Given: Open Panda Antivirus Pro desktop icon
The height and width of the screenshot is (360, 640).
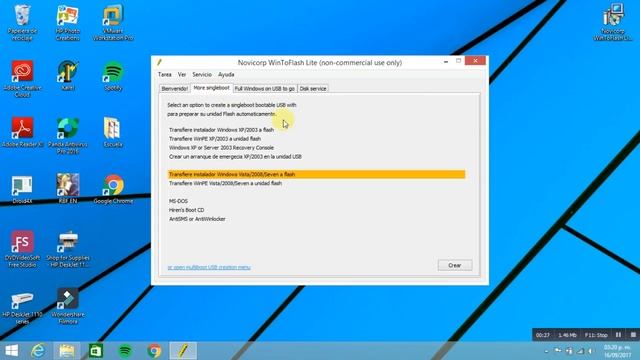Looking at the screenshot, I should [68, 136].
